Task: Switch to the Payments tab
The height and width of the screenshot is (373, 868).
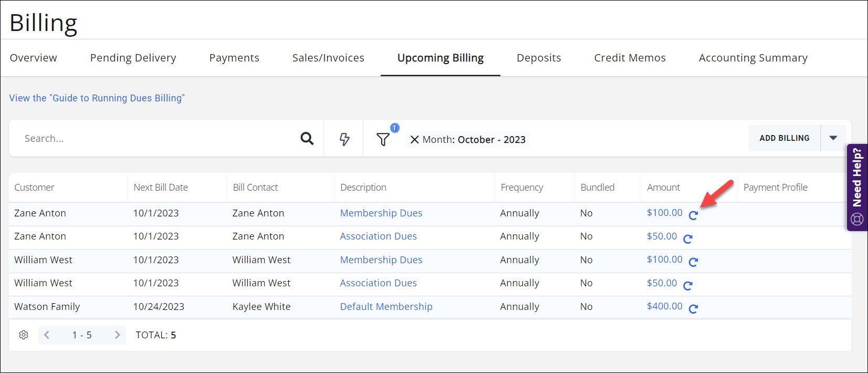Action: click(234, 58)
